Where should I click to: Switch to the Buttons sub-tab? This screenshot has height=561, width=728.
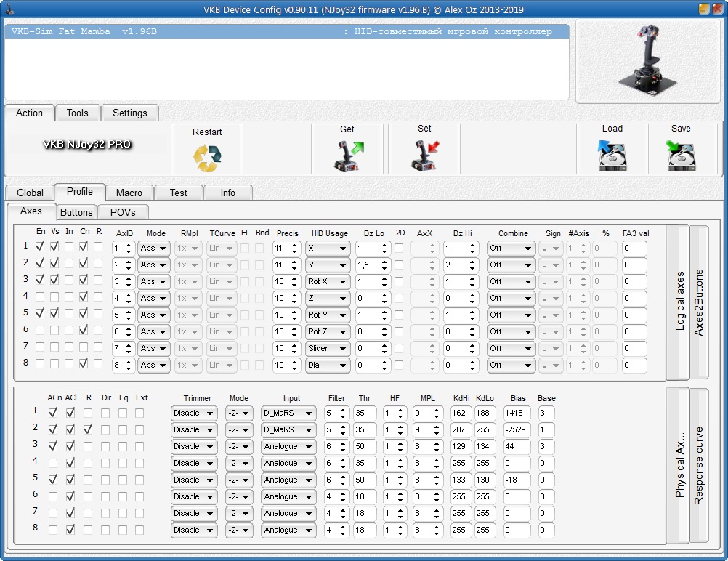(76, 212)
